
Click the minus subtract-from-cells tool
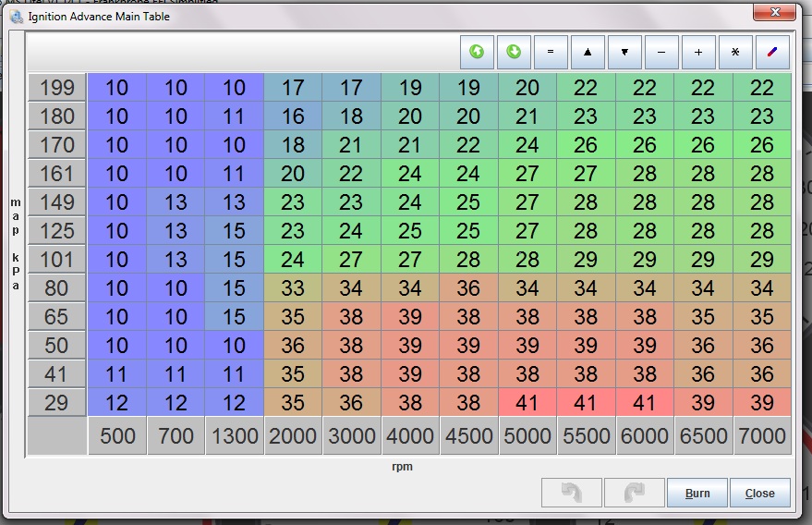tap(661, 52)
